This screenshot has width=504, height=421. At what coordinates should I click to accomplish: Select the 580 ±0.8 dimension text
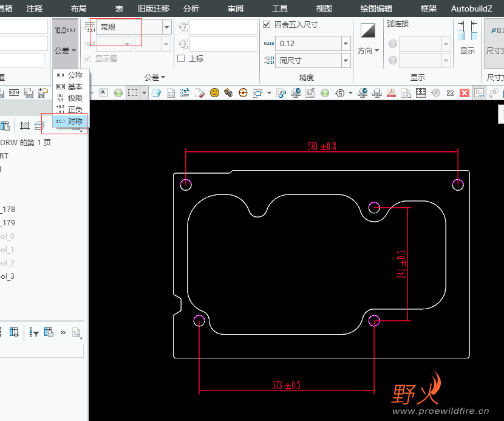(x=321, y=146)
